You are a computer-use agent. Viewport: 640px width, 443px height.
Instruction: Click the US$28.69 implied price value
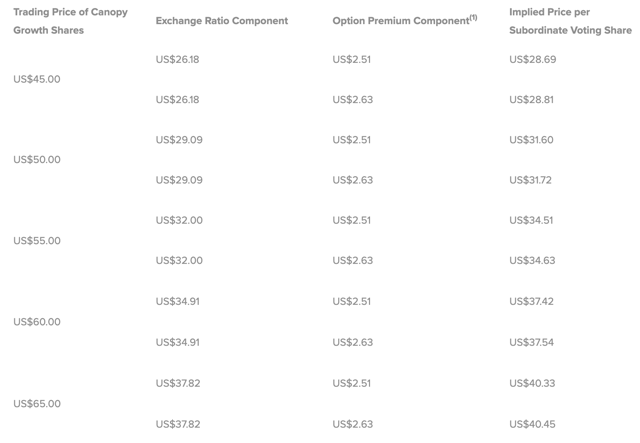[x=533, y=60]
